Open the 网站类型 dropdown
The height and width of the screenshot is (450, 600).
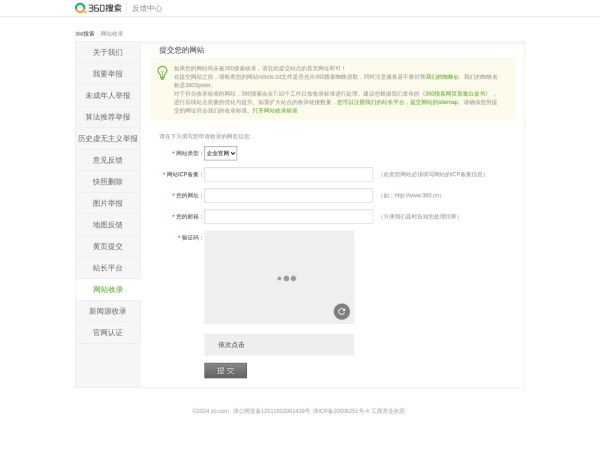[x=220, y=153]
